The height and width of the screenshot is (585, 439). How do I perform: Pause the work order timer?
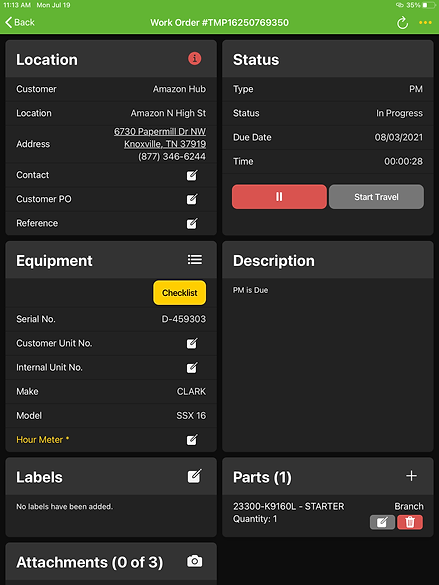(x=279, y=197)
